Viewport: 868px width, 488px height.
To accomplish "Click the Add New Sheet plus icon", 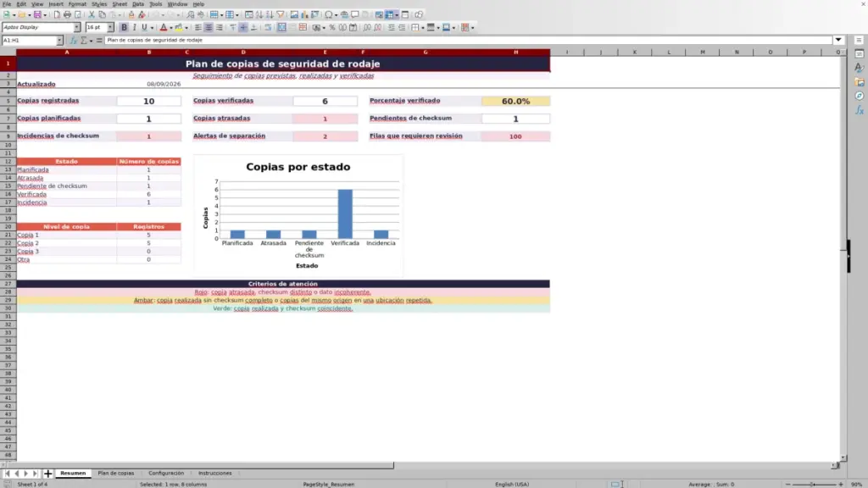I will tap(47, 473).
